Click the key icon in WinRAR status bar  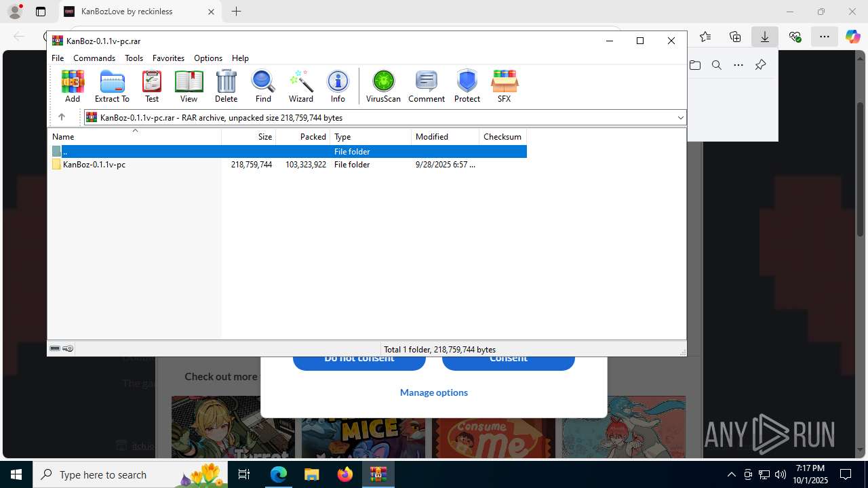pyautogui.click(x=68, y=348)
